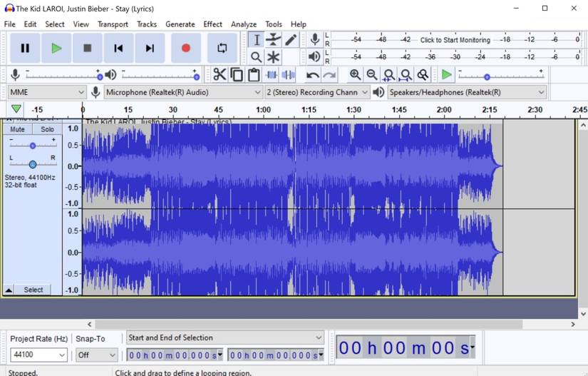Screen dimensions: 588x376
Task: Open the Tracks menu
Action: click(x=147, y=24)
